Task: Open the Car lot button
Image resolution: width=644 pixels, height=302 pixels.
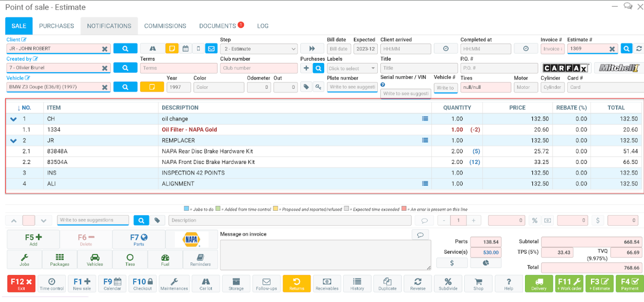Action: pos(206,283)
